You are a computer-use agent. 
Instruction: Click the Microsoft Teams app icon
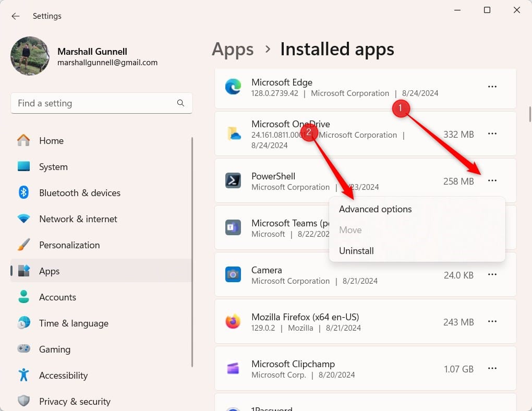pyautogui.click(x=233, y=227)
